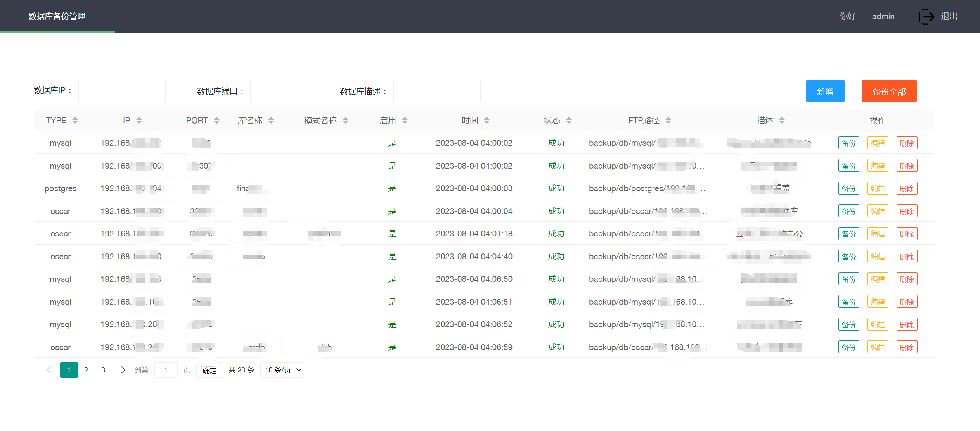The height and width of the screenshot is (431, 980).
Task: Click timestamp 2023-08-04 04:06:59
Action: pyautogui.click(x=474, y=347)
